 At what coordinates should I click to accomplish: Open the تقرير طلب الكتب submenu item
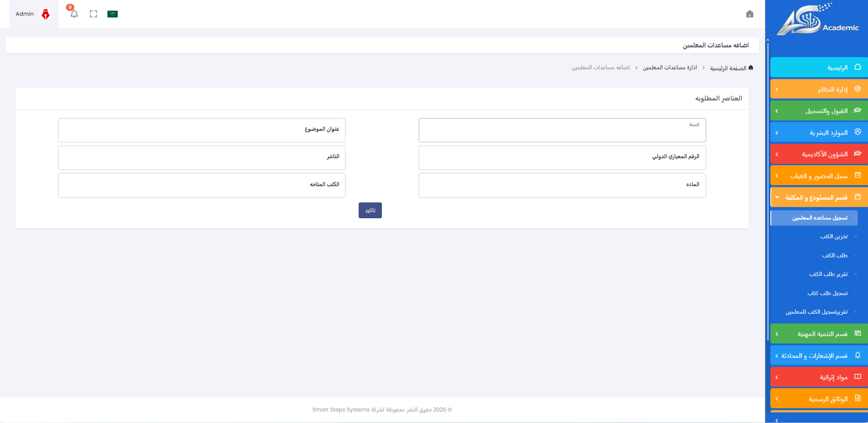pyautogui.click(x=828, y=274)
